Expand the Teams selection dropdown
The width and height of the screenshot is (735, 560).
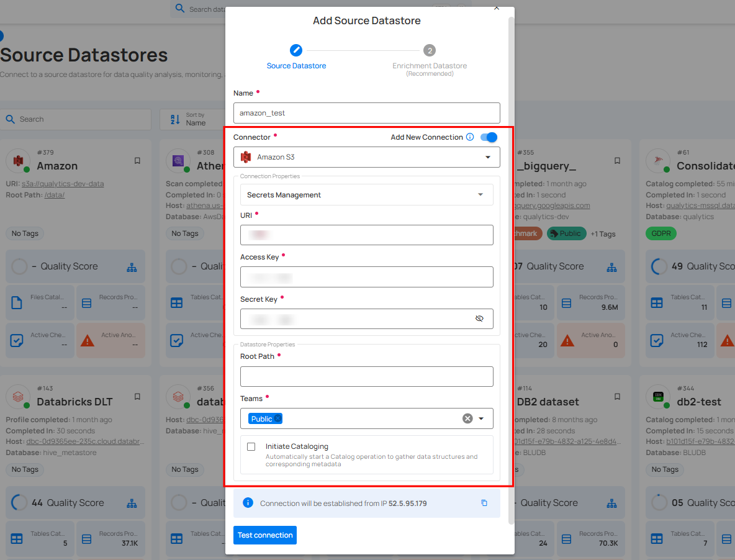click(x=481, y=418)
